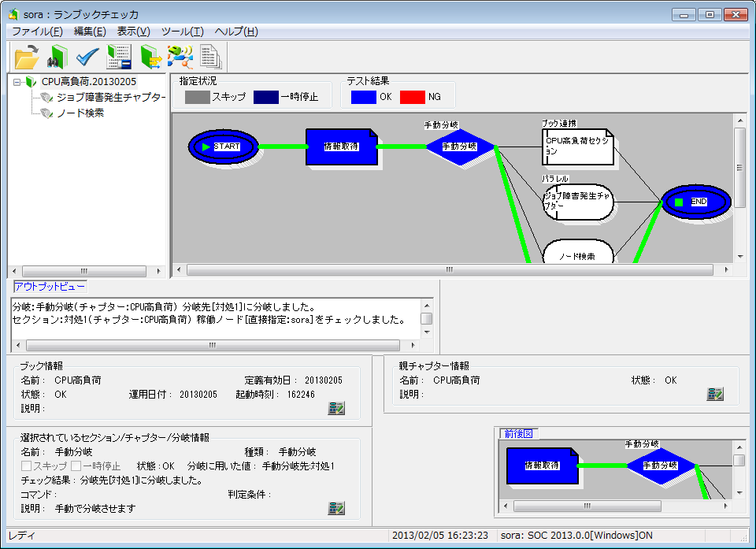Select ジョブ障害発生チャプター in the tree
The height and width of the screenshot is (549, 756).
click(111, 98)
